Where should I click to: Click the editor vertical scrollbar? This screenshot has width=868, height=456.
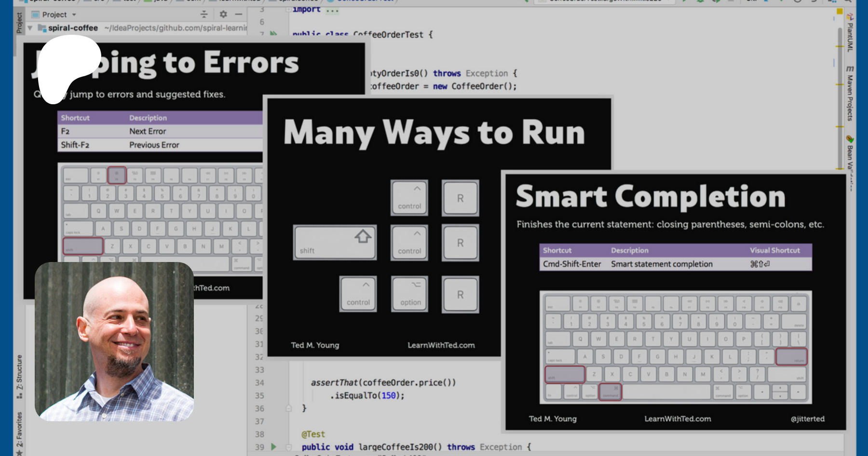click(x=840, y=97)
